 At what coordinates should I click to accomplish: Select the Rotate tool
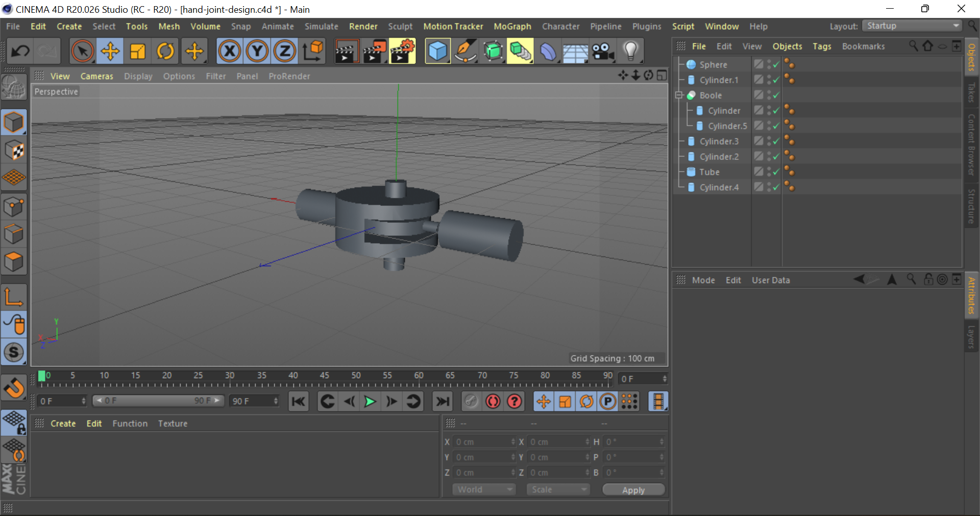click(x=165, y=51)
